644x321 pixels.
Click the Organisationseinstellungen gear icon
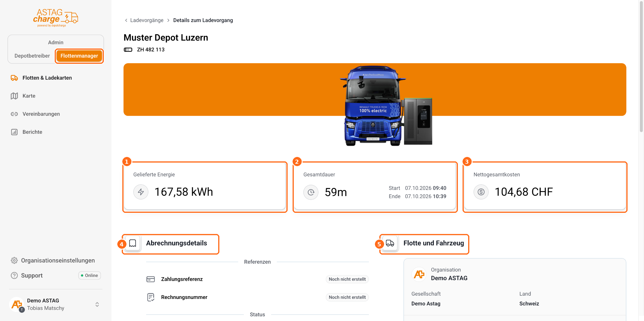click(x=14, y=260)
